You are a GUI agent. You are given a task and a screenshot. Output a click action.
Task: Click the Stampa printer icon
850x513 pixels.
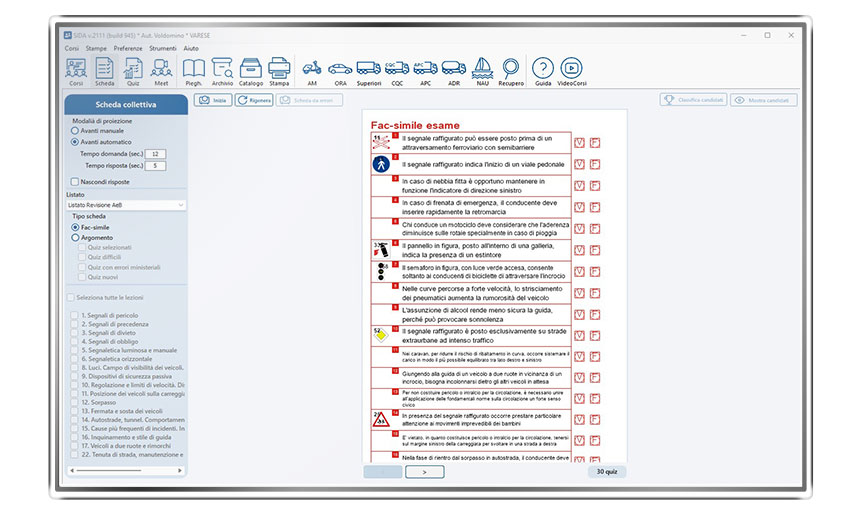tap(278, 71)
